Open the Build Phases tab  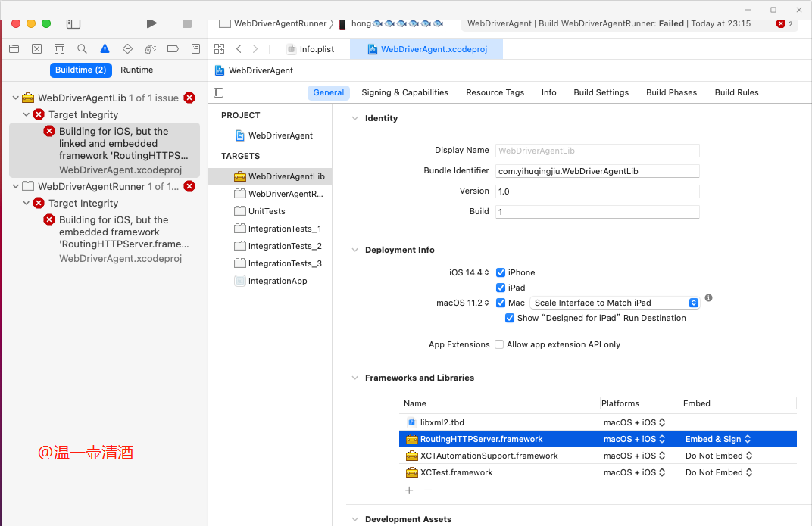672,92
